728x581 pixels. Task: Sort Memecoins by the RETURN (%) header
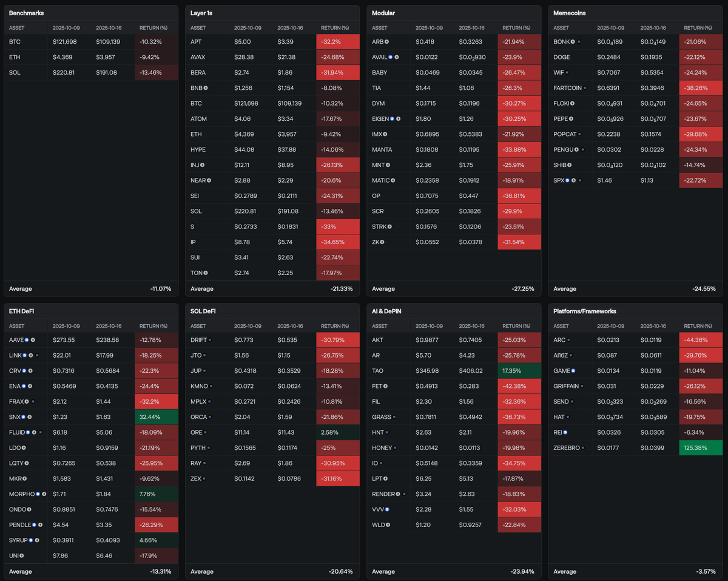697,28
